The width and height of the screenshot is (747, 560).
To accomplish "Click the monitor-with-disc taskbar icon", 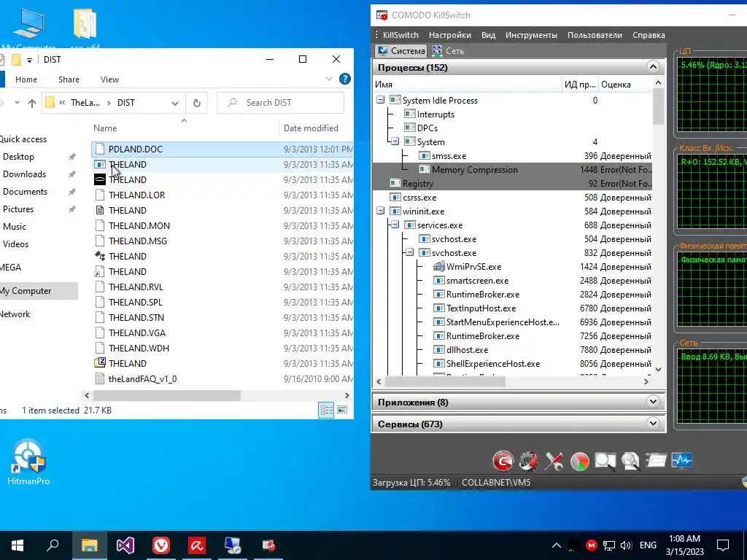I will 233,545.
